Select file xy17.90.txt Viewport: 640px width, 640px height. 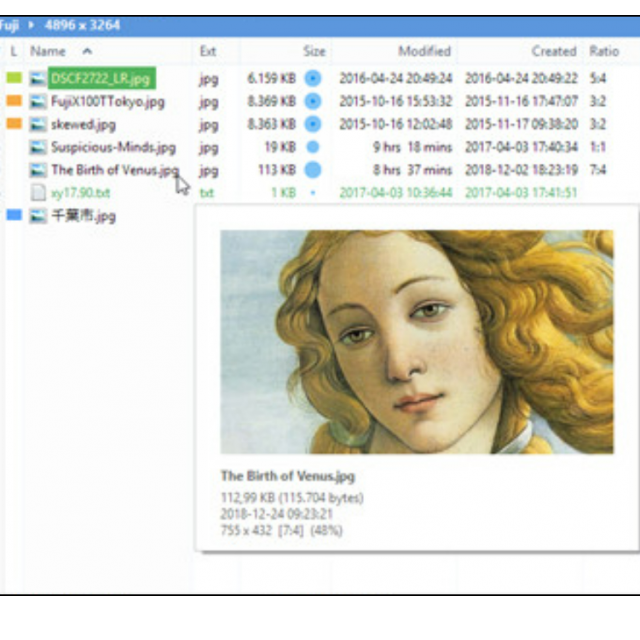tap(80, 193)
